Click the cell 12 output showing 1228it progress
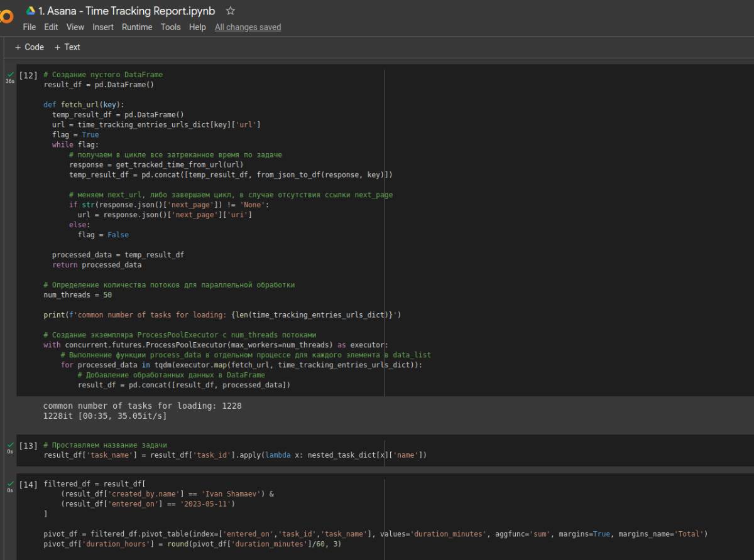The height and width of the screenshot is (560, 754). pos(105,416)
